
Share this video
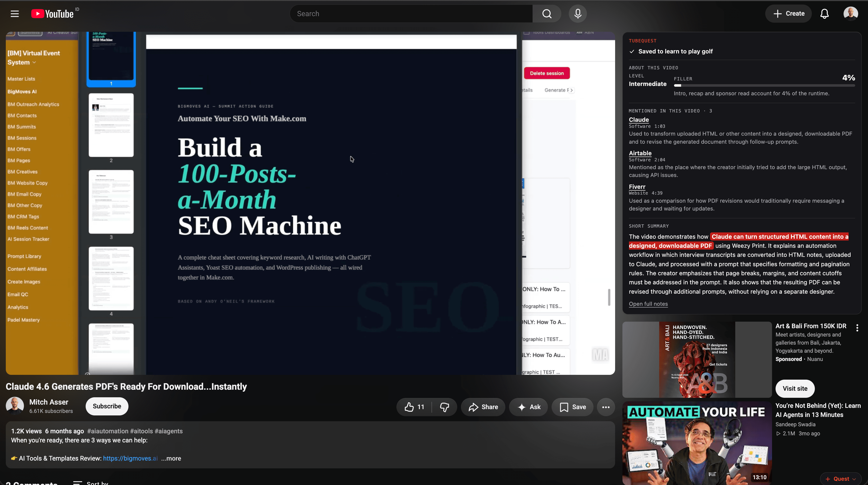[483, 407]
